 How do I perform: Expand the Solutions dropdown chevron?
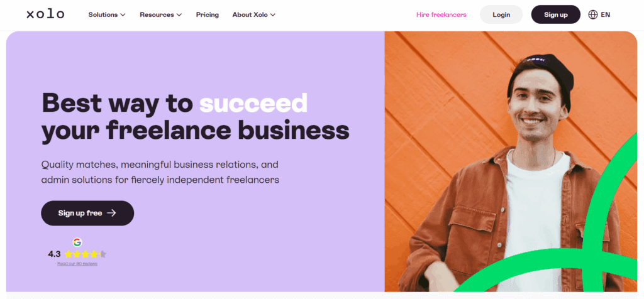(x=123, y=14)
